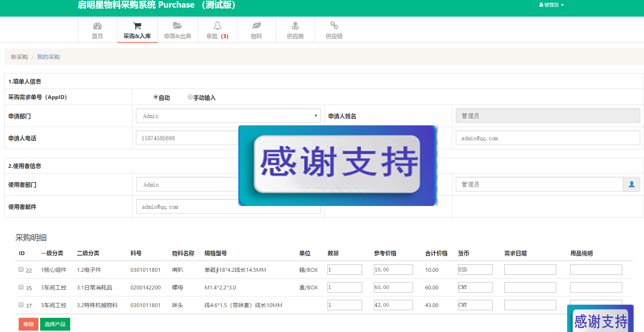Select the 采购&入库 shopping cart icon
This screenshot has width=644, height=332.
pyautogui.click(x=137, y=26)
